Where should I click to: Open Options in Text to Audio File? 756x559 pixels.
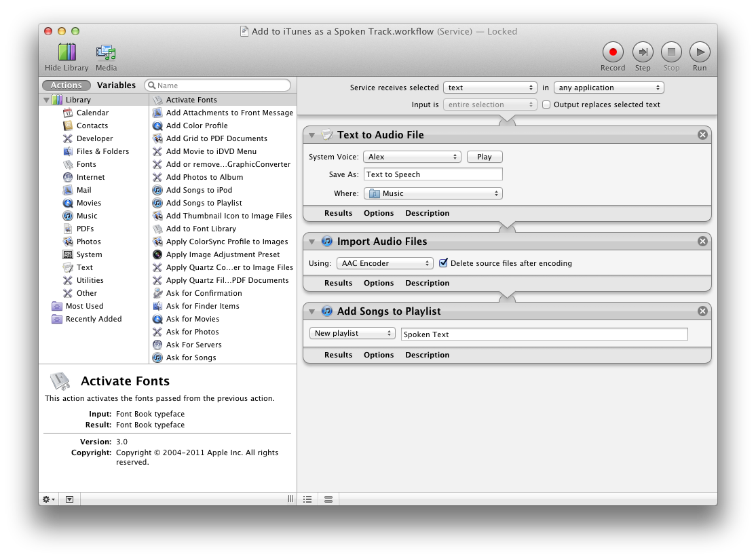(379, 213)
